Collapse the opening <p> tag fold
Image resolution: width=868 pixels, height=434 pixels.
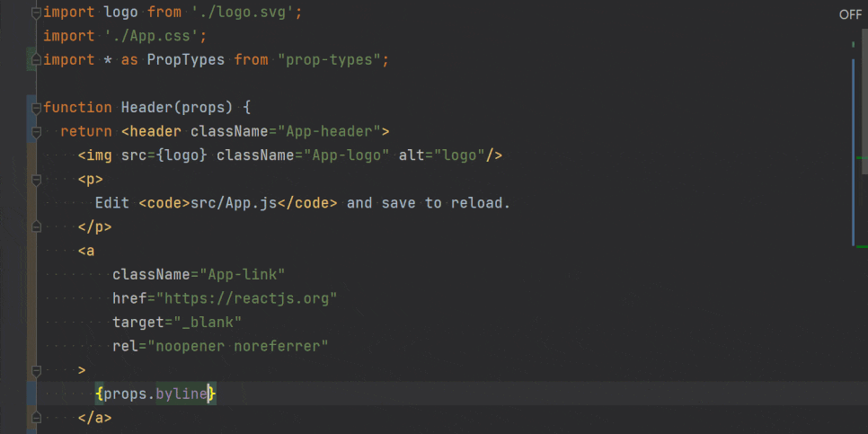(37, 180)
